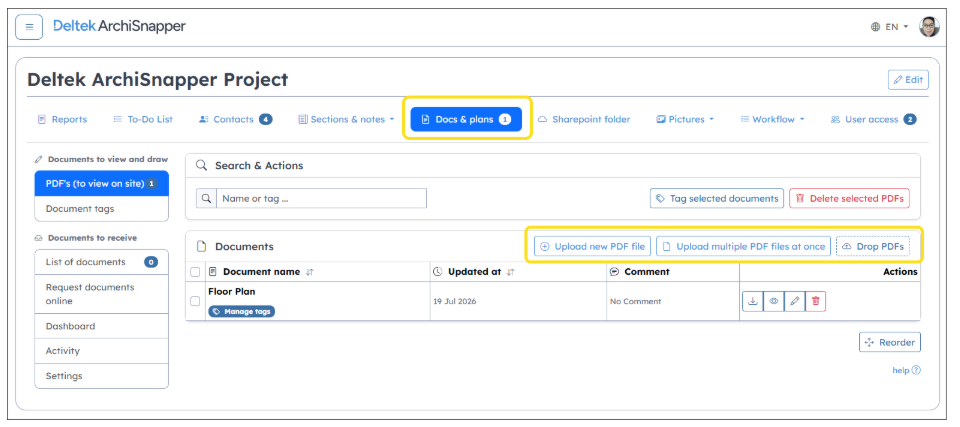
Task: Click Tag selected documents button
Action: [717, 198]
